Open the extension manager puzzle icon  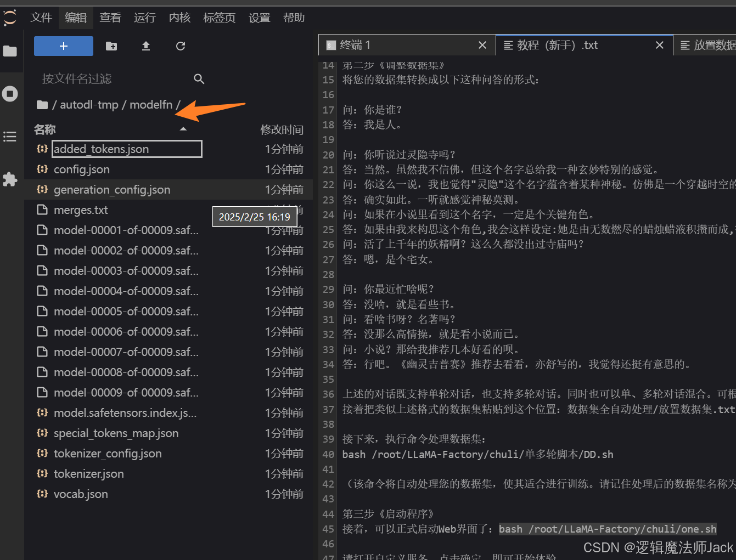click(10, 179)
